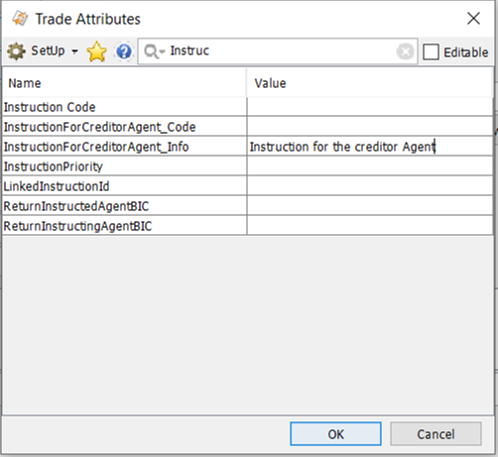Click the yellow star favorites icon
Image resolution: width=498 pixels, height=457 pixels.
pyautogui.click(x=97, y=52)
